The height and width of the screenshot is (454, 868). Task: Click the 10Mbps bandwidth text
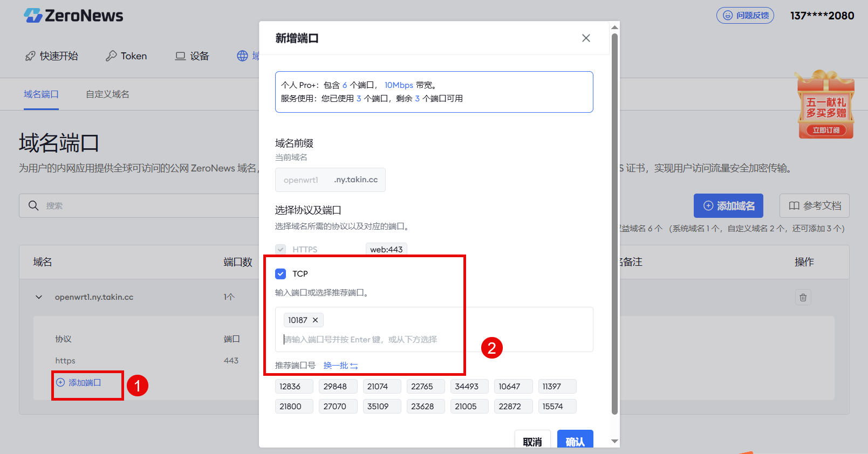(x=399, y=85)
